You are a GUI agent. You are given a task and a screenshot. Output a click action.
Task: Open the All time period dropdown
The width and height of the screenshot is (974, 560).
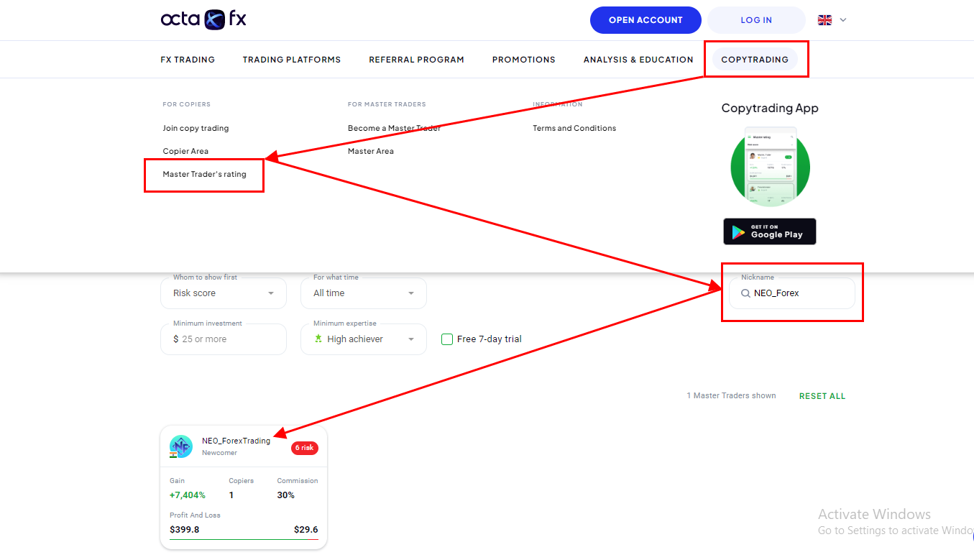tap(411, 293)
